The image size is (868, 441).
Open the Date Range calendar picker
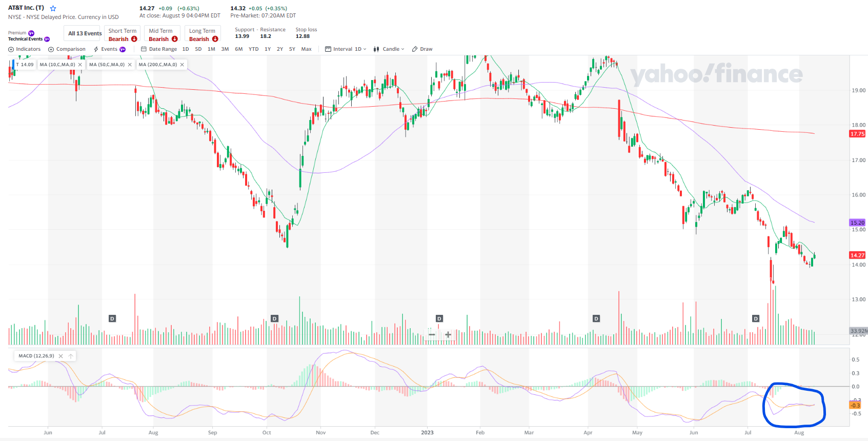pyautogui.click(x=159, y=49)
